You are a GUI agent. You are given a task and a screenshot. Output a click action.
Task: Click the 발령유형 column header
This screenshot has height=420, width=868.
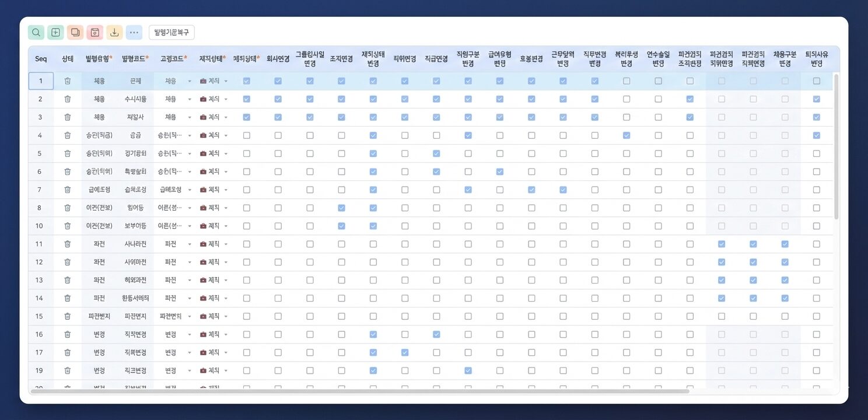[99, 59]
